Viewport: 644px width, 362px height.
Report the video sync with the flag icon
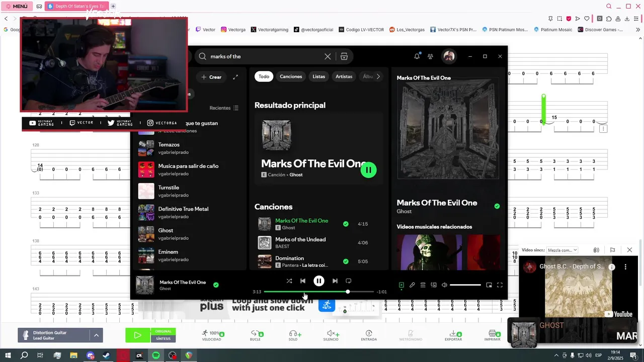[612, 250]
